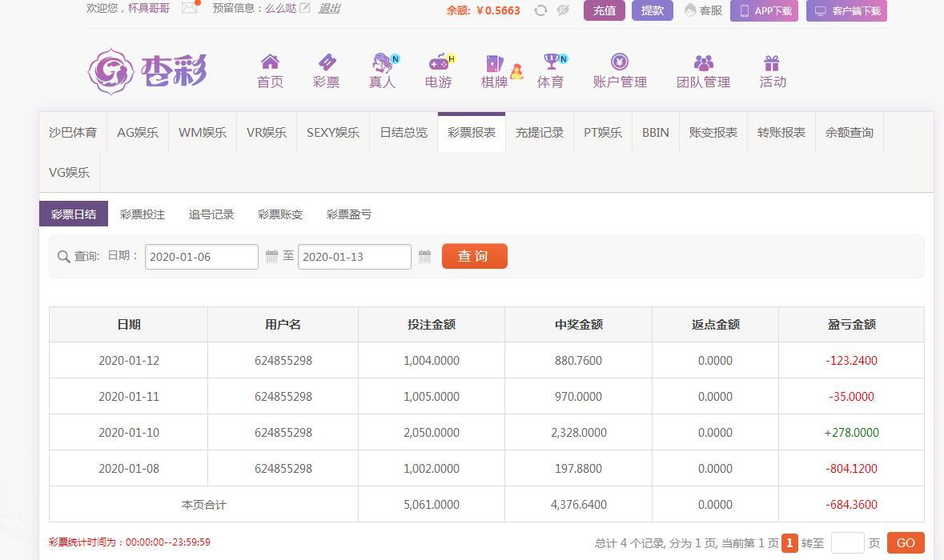Open the end date calendar picker
The width and height of the screenshot is (944, 560).
[x=424, y=256]
